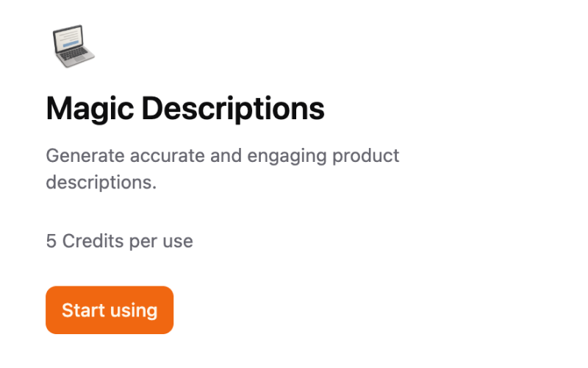The height and width of the screenshot is (368, 588).
Task: Click the laptop keyboard in the icon
Action: pos(74,54)
